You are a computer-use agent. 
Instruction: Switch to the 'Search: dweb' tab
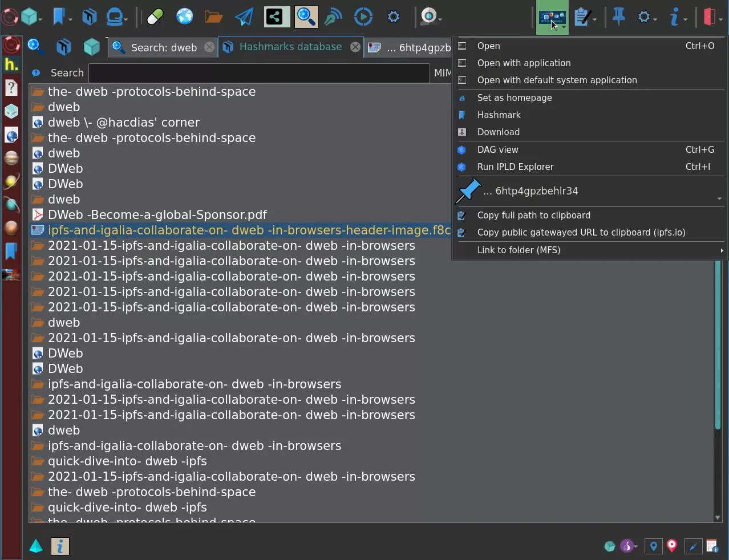[164, 47]
